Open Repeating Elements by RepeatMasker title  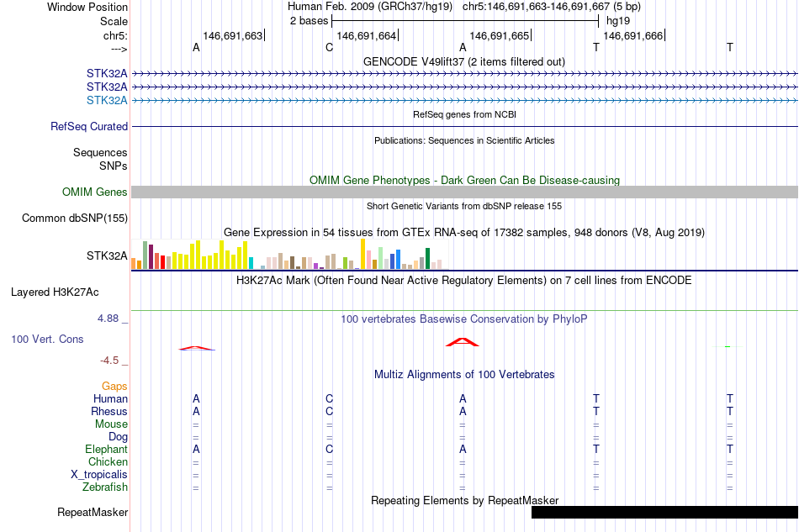pyautogui.click(x=464, y=500)
